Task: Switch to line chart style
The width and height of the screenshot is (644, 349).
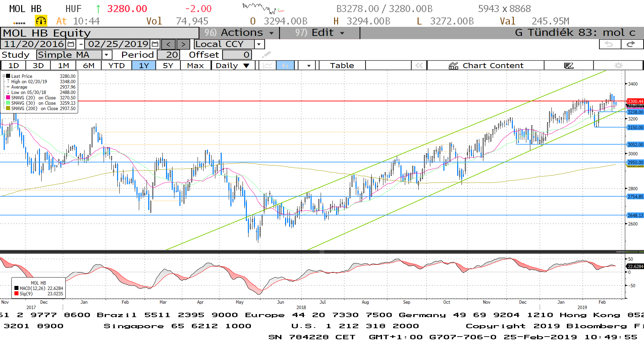Action: (268, 65)
